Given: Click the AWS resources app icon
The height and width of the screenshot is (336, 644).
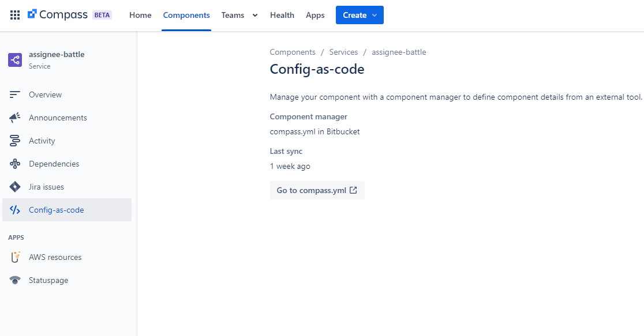Looking at the screenshot, I should coord(15,257).
